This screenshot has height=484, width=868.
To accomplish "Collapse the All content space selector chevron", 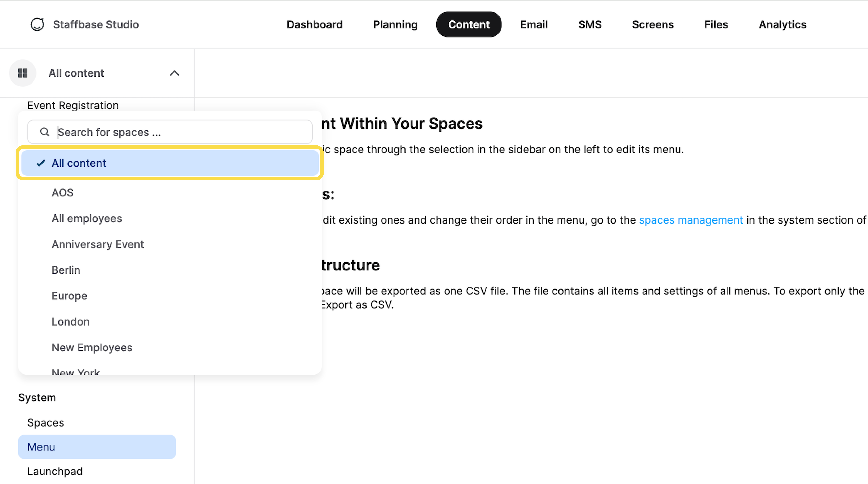I will (x=174, y=73).
